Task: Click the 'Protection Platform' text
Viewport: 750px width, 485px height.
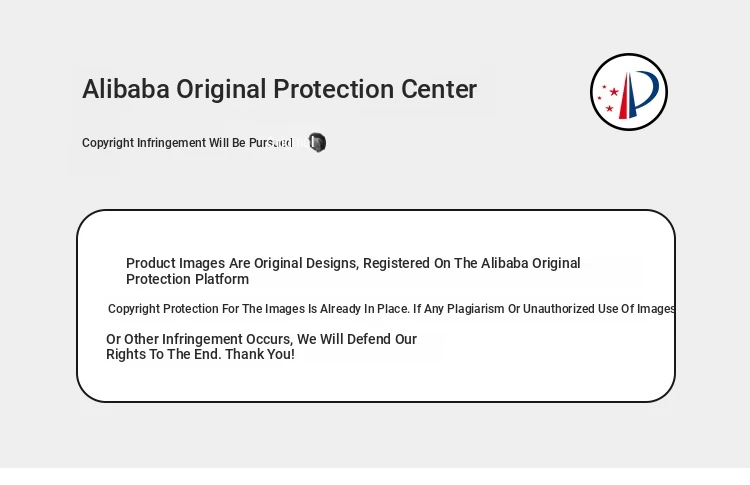Action: [x=188, y=279]
